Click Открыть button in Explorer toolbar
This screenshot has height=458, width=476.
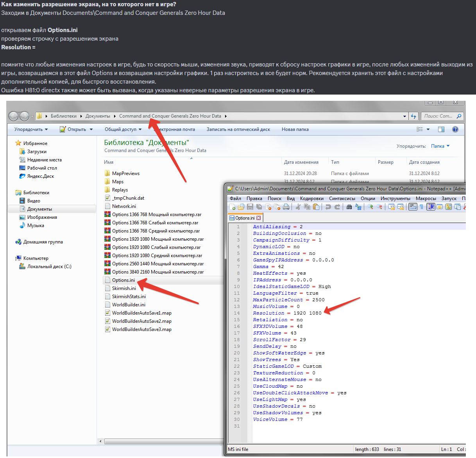click(x=73, y=129)
